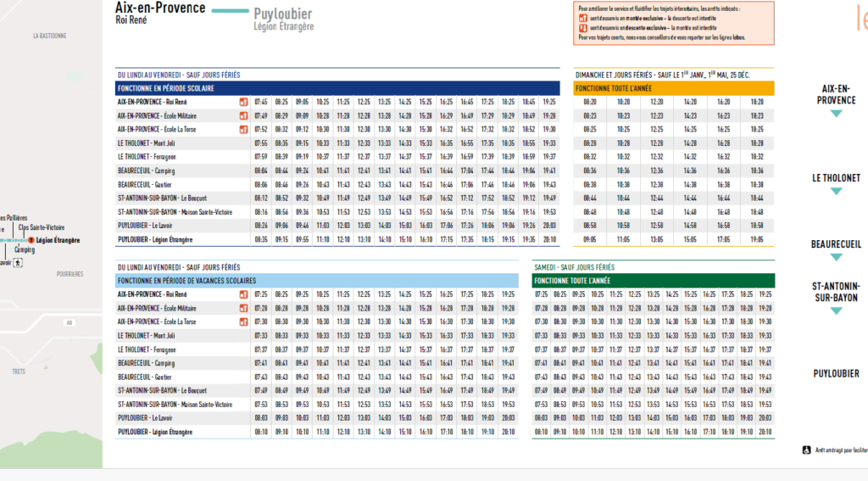Click the wheelchair accessibility icon at bottom right

pyautogui.click(x=807, y=450)
